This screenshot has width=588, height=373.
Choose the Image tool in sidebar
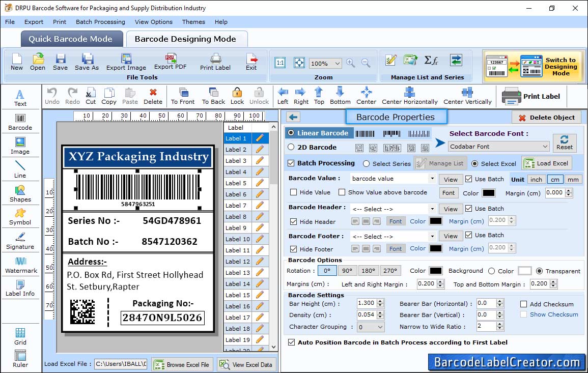[x=20, y=146]
